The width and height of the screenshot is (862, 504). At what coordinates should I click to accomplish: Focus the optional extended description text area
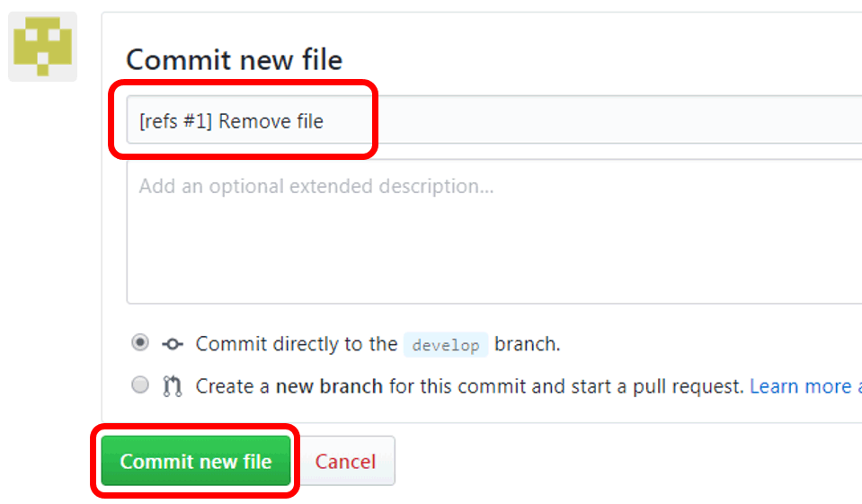point(494,232)
